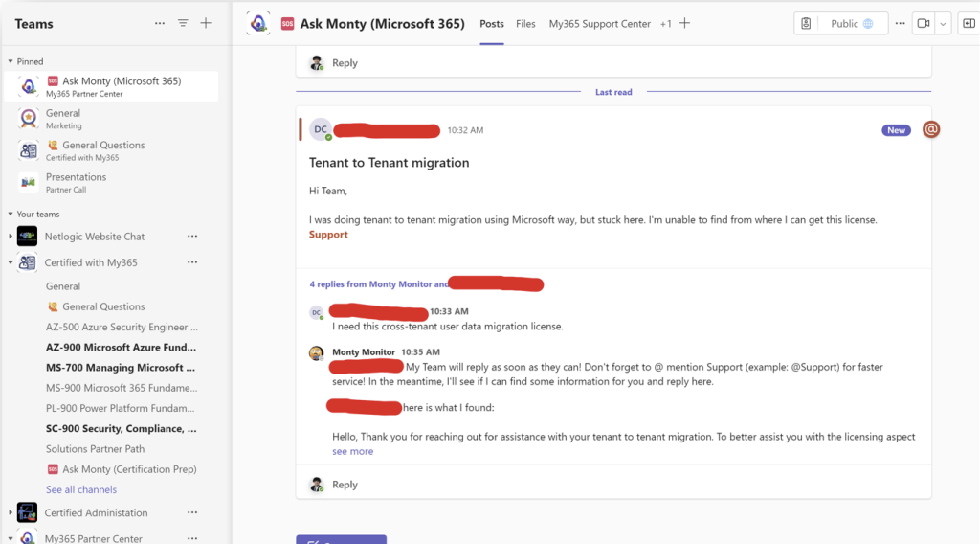Collapse the Your teams section
Screen dimensions: 980x544
click(x=11, y=215)
